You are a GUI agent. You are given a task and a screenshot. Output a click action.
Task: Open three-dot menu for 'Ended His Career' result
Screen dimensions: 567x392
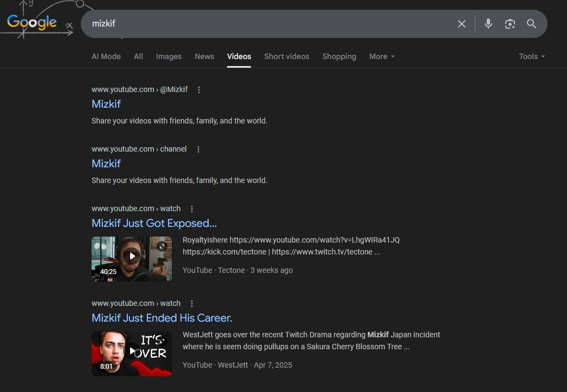pos(192,304)
